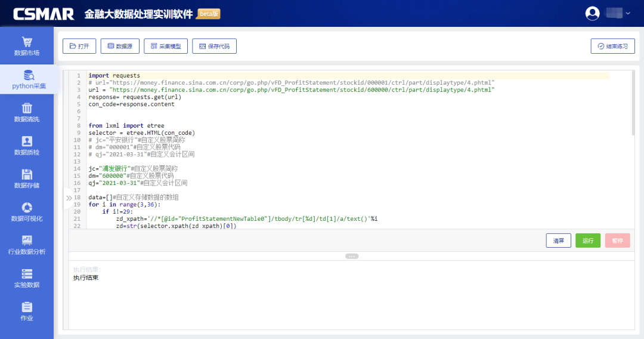Clear output with 清屏 button

pos(558,241)
